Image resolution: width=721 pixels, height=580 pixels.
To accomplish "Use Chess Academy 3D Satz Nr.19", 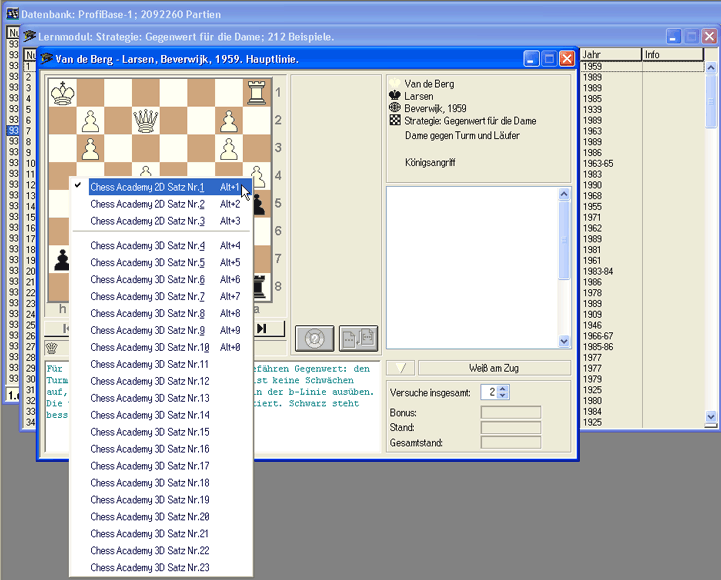I will point(162,500).
